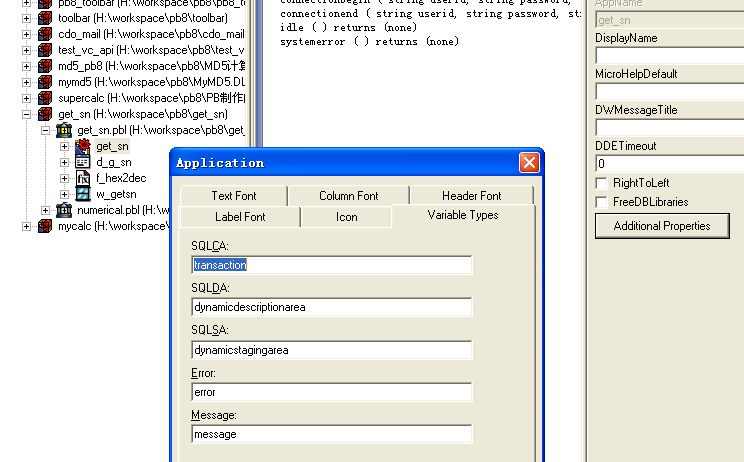Expand the md5_pb8 target node
The height and width of the screenshot is (462, 744).
(x=27, y=66)
